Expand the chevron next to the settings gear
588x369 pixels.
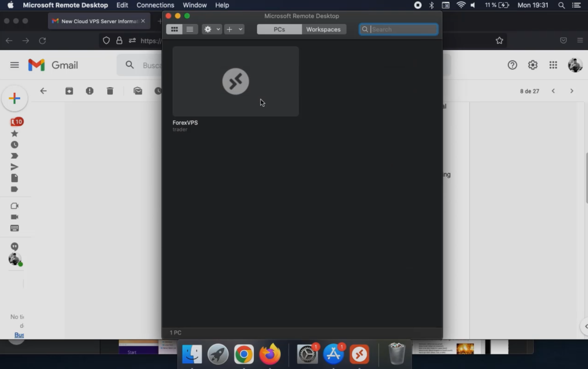[217, 29]
